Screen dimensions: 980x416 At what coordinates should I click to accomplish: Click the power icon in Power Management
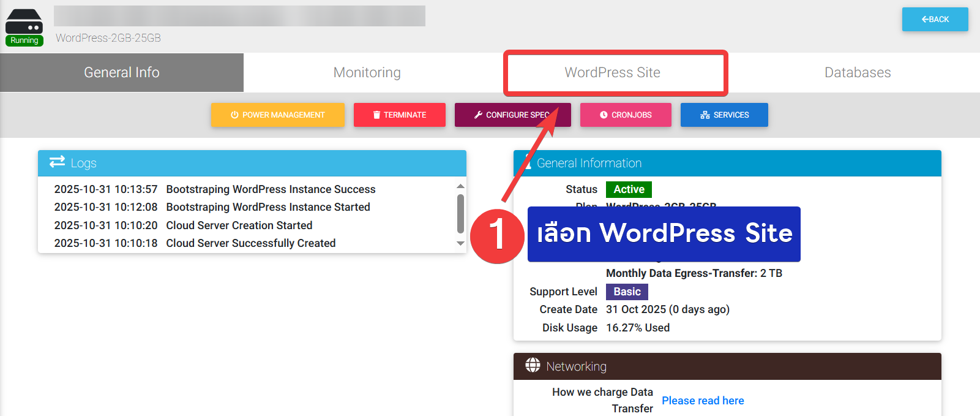[234, 115]
